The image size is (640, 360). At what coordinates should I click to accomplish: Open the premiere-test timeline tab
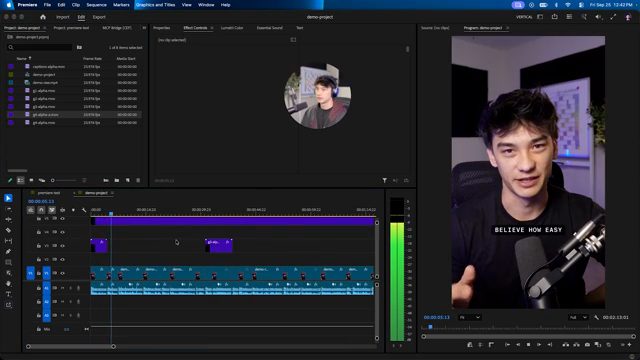click(49, 193)
